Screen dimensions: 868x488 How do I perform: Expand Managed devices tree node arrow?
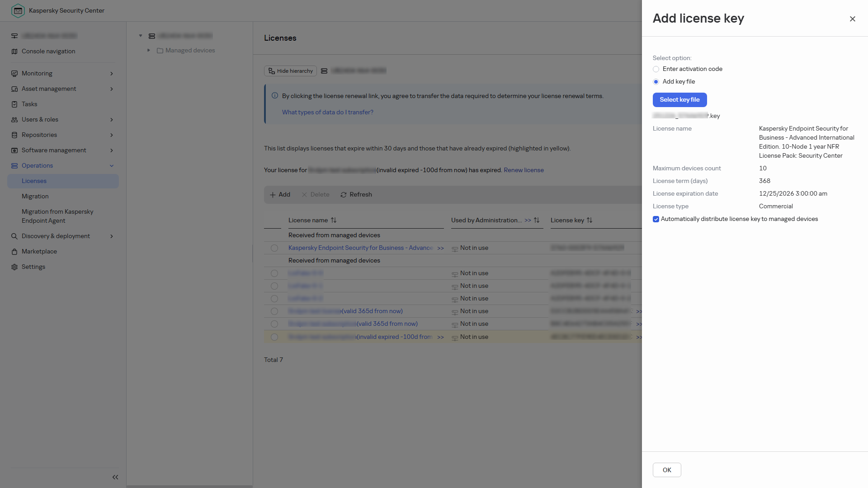[x=149, y=50]
